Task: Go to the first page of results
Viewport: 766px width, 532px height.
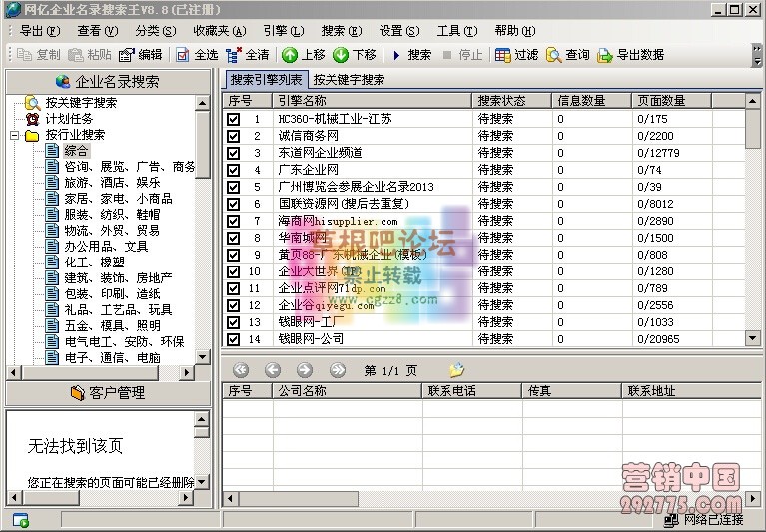Action: (241, 370)
